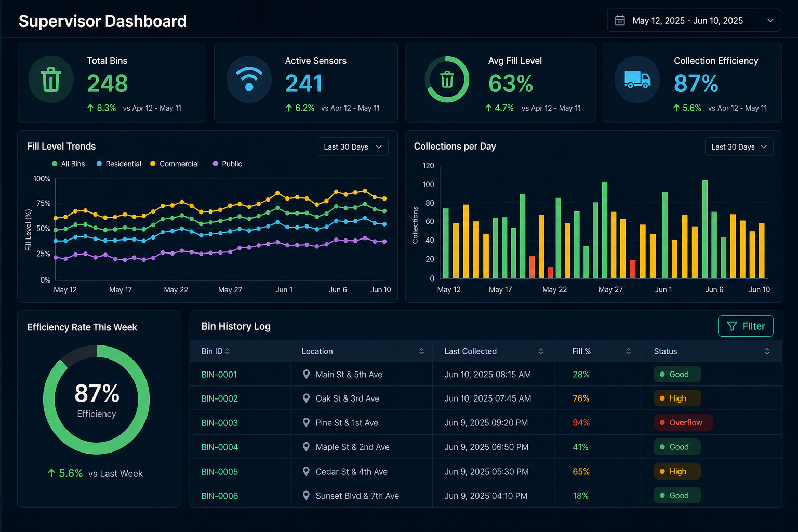Click the Collection Efficiency truck icon

(x=637, y=79)
